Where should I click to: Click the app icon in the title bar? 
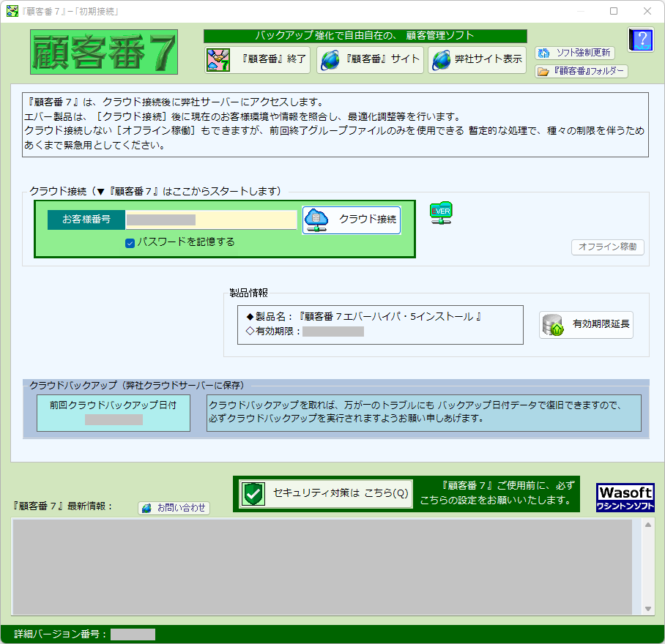(12, 11)
